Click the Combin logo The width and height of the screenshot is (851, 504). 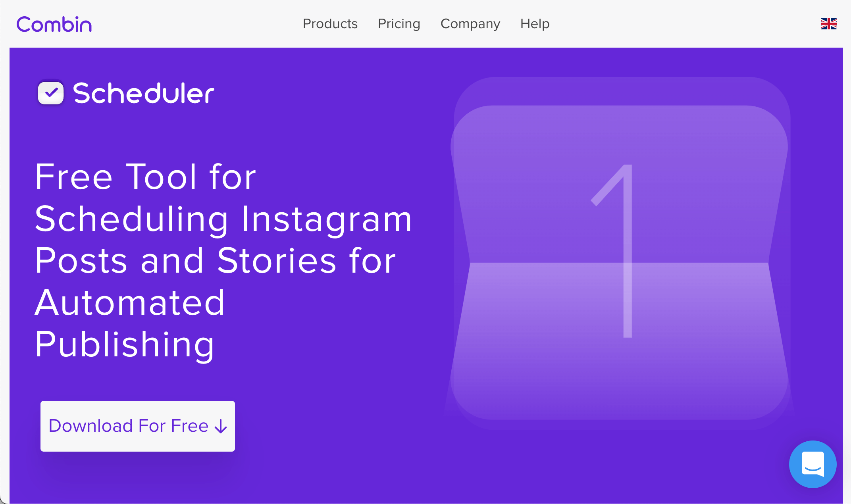54,24
